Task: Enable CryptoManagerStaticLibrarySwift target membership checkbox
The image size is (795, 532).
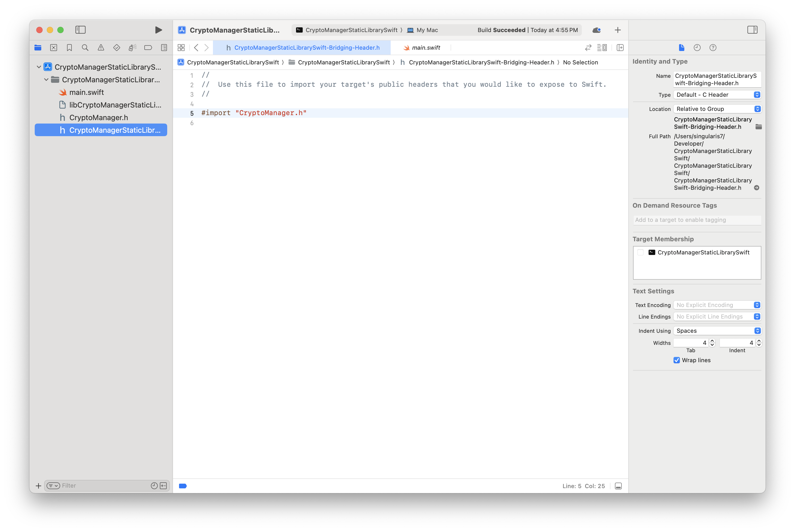Action: 640,252
